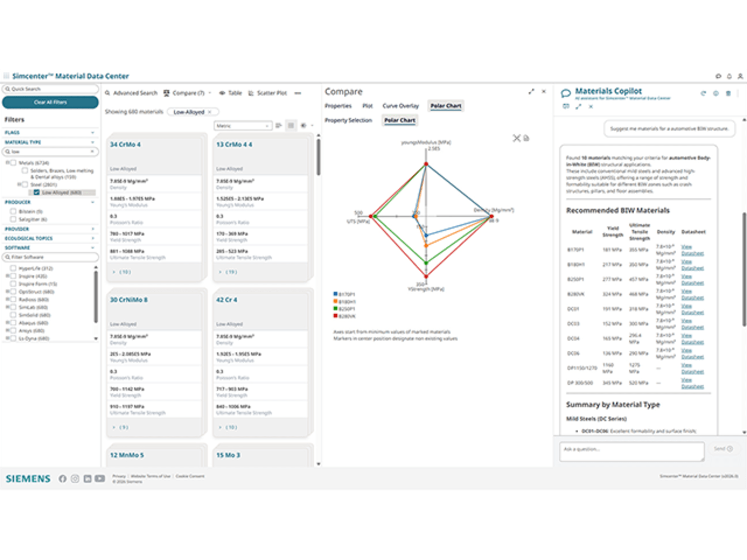Open the Siemens LinkedIn page
The height and width of the screenshot is (560, 747).
87,479
